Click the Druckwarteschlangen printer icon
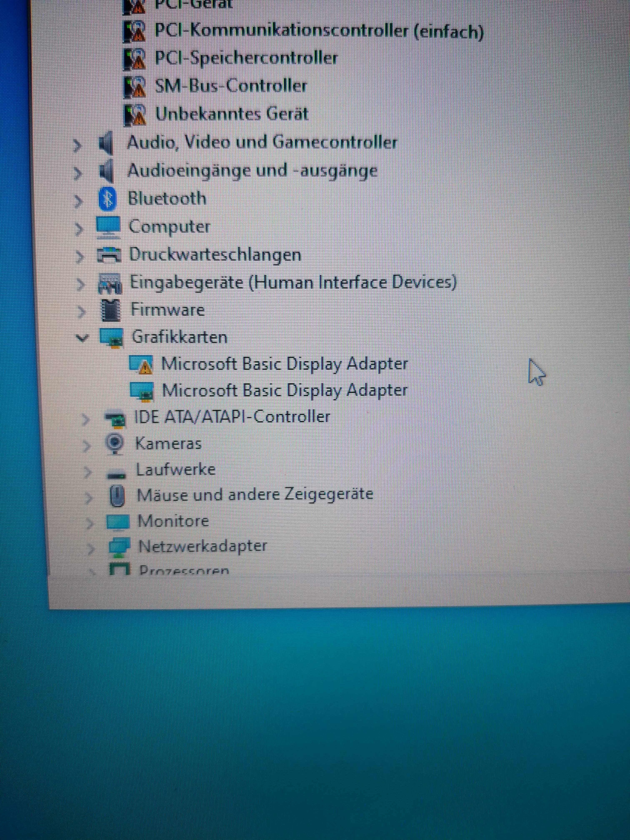 click(x=109, y=255)
